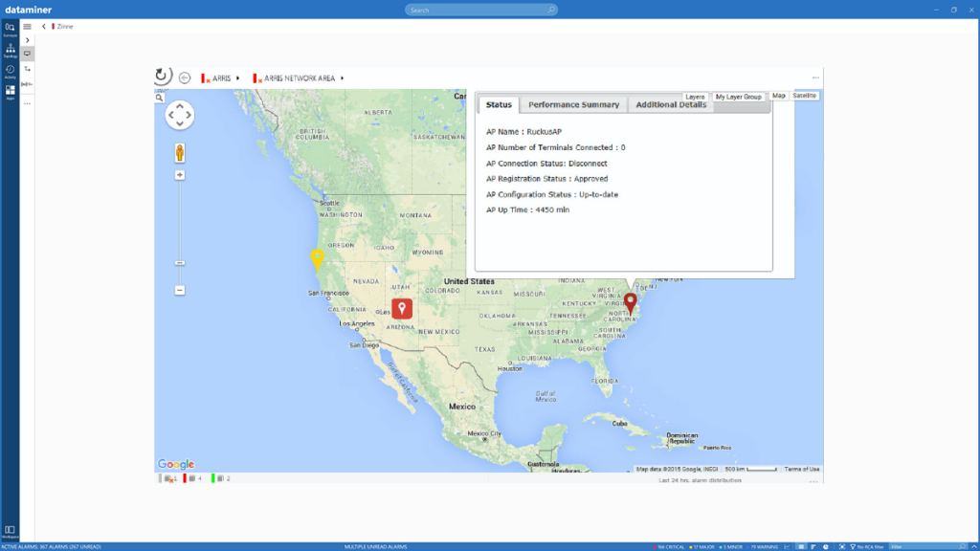980x551 pixels.
Task: Open the No RCA filter dropdown
Action: coord(867,546)
